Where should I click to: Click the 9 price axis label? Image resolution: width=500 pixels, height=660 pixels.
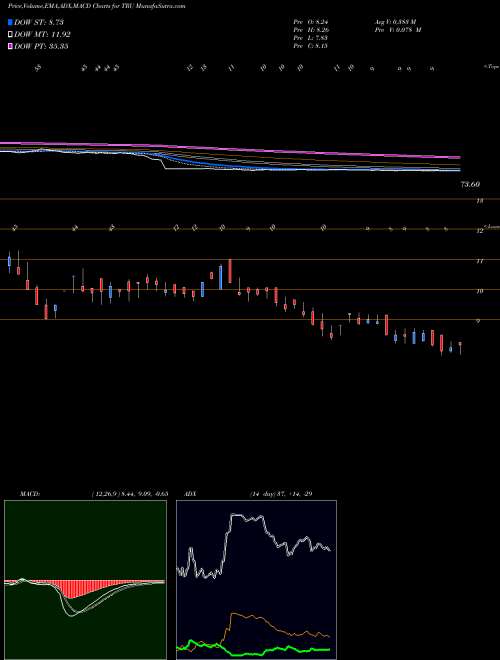478,321
